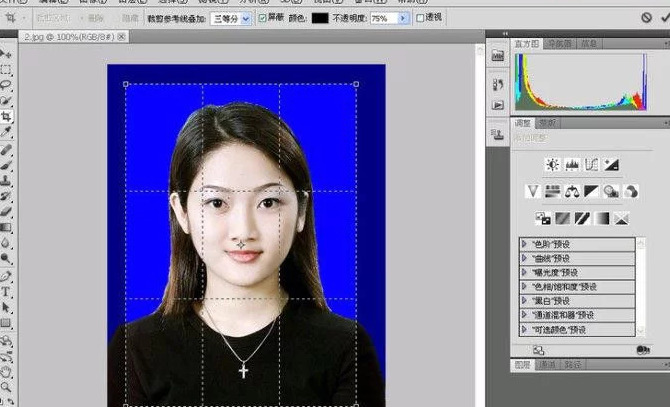Select the Crop tool in toolbox

[x=6, y=116]
